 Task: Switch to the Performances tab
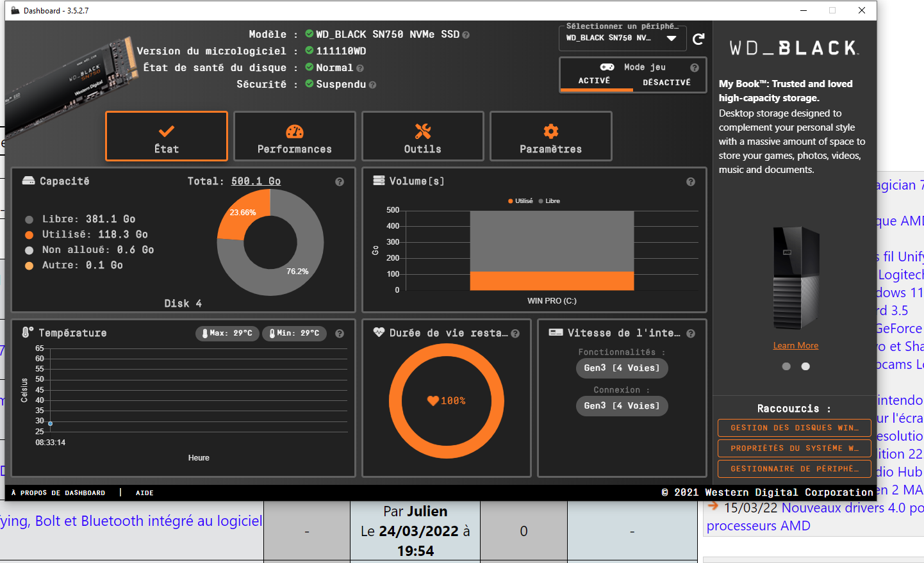(295, 136)
